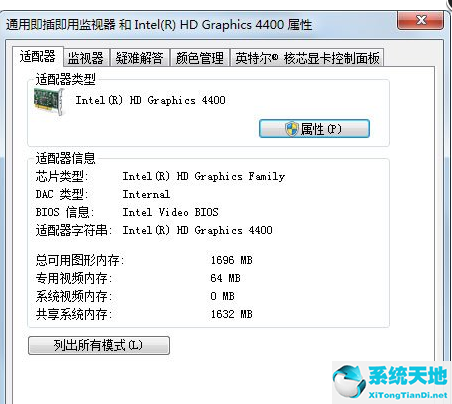Click the DAC 类型 label

click(x=62, y=194)
